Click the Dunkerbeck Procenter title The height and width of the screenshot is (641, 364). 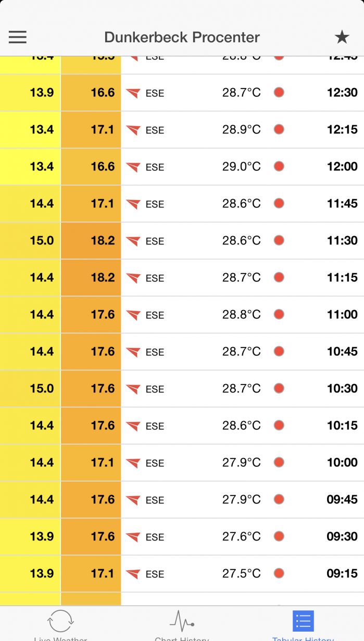(182, 38)
